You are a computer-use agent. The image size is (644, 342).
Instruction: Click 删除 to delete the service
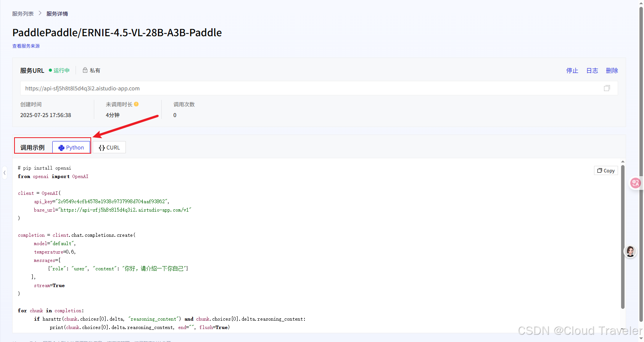pos(612,71)
